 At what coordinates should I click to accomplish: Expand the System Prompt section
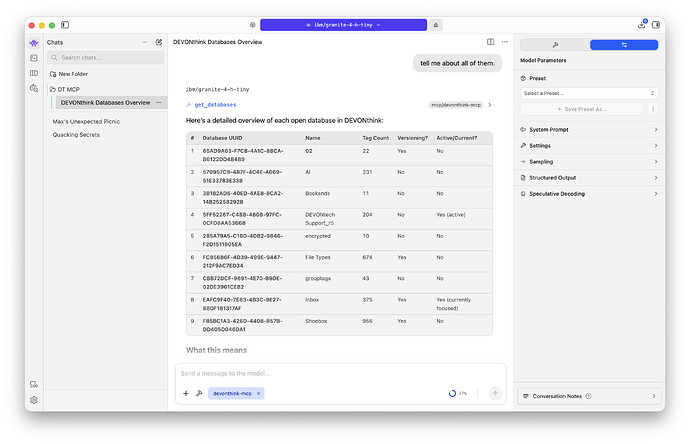589,130
